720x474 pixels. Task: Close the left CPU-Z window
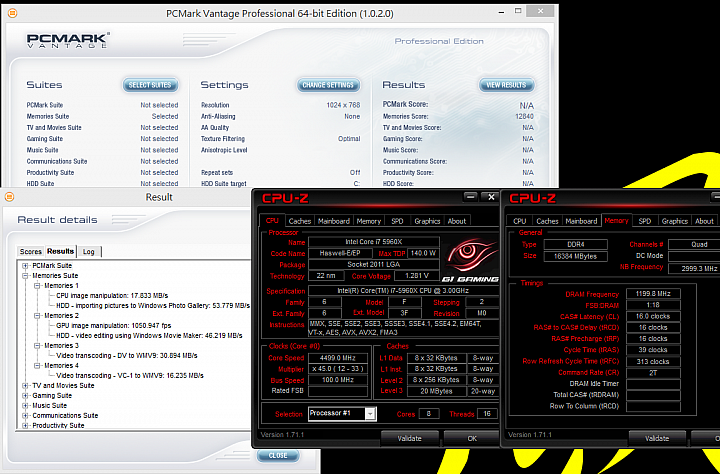tap(491, 197)
